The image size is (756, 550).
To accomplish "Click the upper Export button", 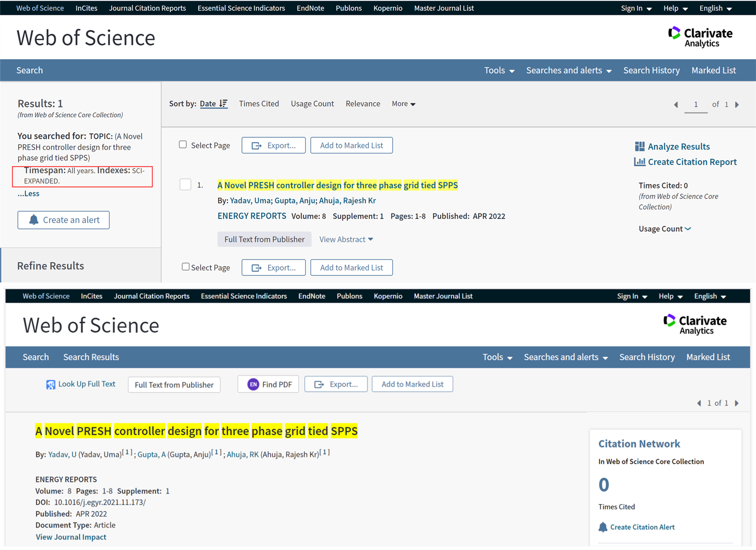I will point(274,145).
